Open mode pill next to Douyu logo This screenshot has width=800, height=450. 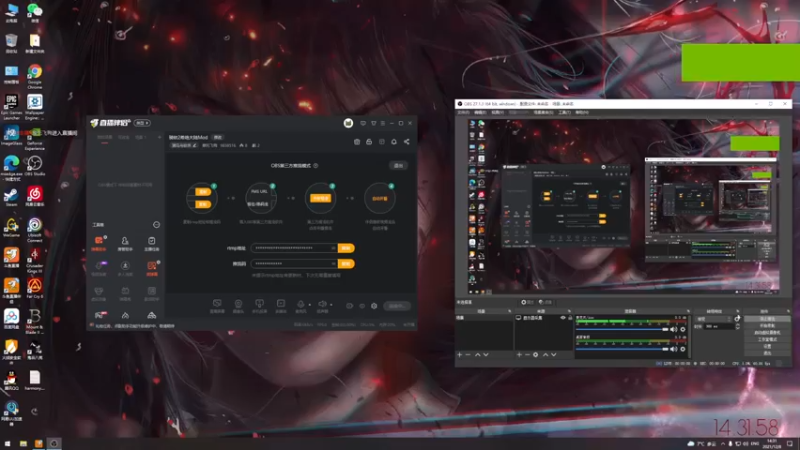[x=142, y=123]
